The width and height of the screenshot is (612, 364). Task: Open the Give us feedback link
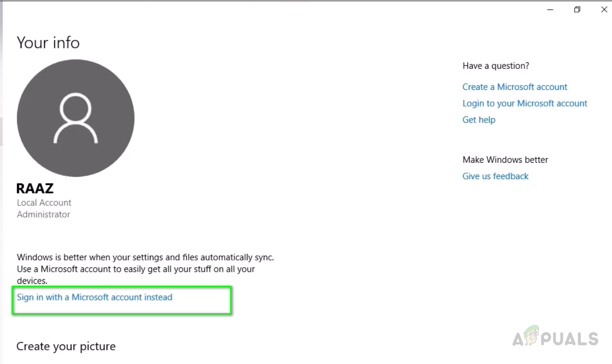pyautogui.click(x=495, y=176)
